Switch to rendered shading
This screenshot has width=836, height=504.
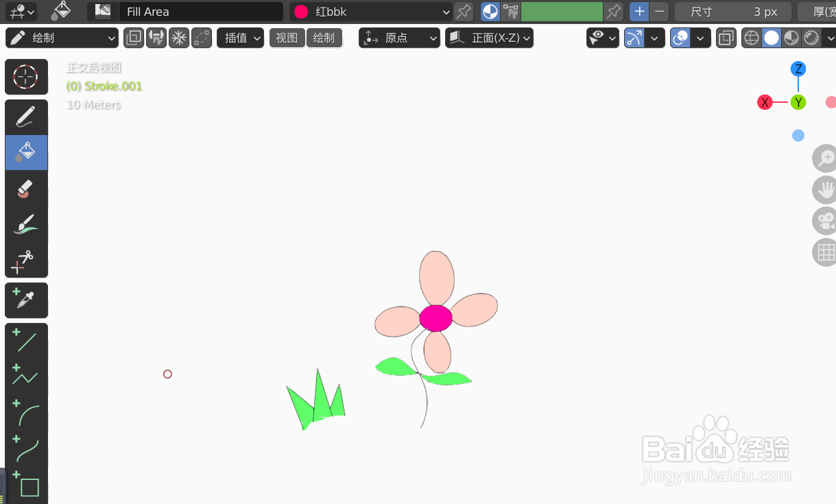point(811,38)
